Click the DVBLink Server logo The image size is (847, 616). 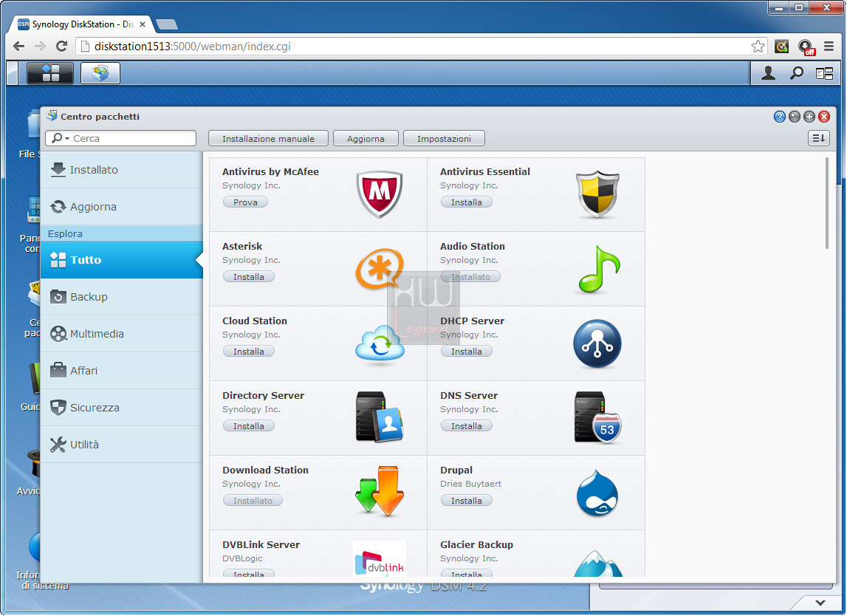pyautogui.click(x=380, y=558)
